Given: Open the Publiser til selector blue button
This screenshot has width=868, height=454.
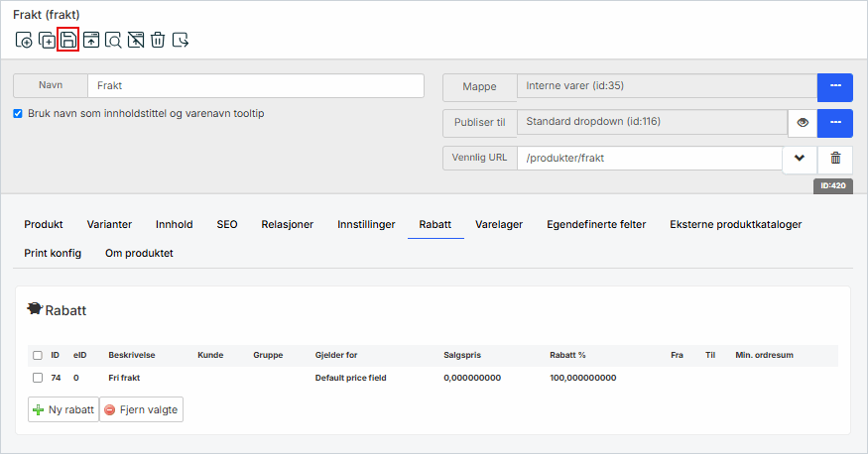Looking at the screenshot, I should coord(835,123).
